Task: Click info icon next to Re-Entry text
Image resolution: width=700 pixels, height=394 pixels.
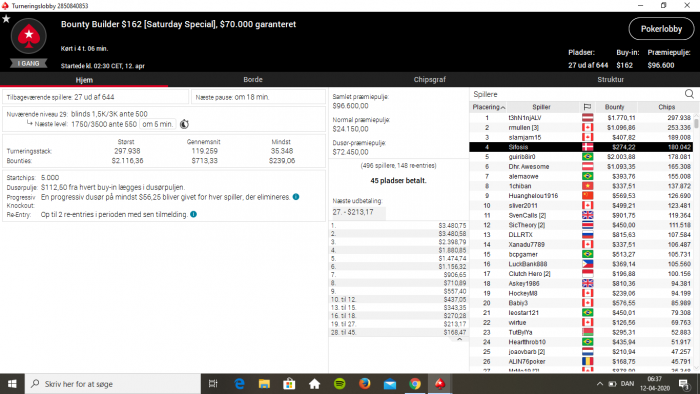Action: click(193, 214)
